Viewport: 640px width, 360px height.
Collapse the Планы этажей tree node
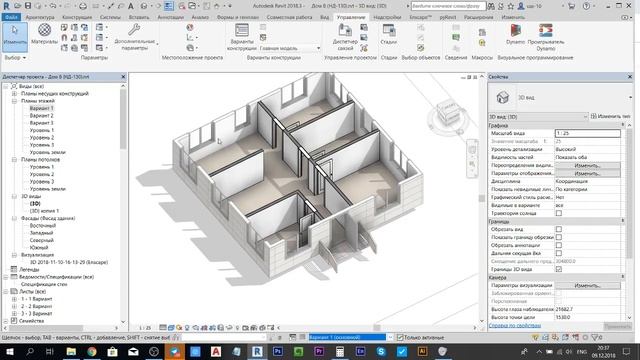coord(14,101)
